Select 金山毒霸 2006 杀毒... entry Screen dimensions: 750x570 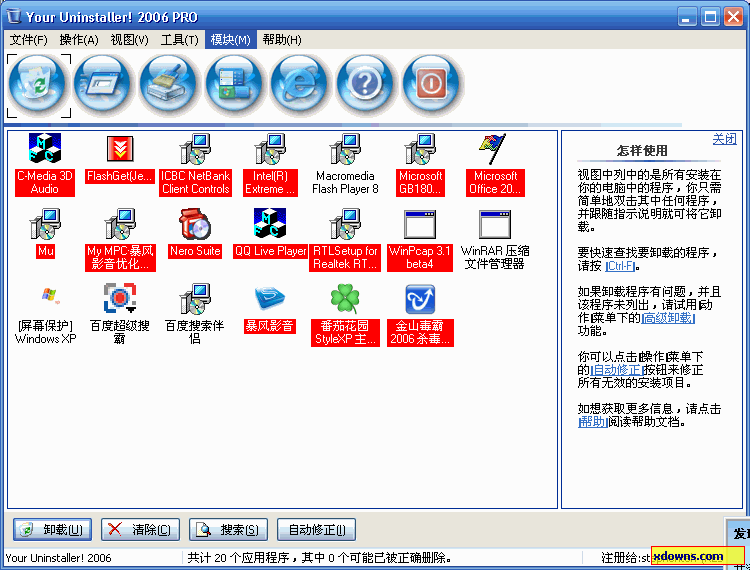point(420,315)
